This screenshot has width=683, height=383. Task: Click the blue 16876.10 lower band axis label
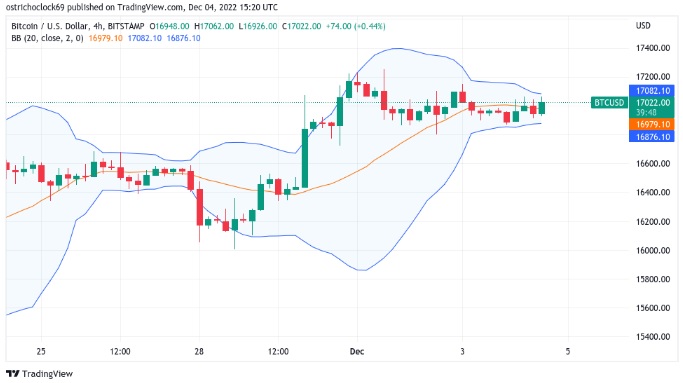pos(652,137)
